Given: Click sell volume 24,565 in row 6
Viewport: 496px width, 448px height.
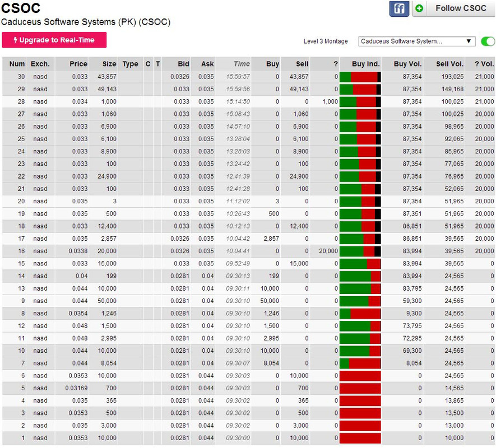Looking at the screenshot, I should (x=454, y=376).
